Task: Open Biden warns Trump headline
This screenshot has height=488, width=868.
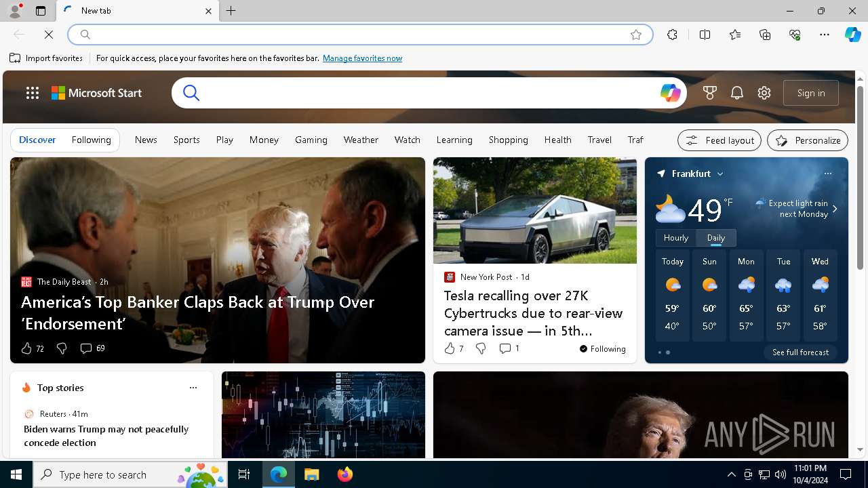Action: click(x=106, y=436)
